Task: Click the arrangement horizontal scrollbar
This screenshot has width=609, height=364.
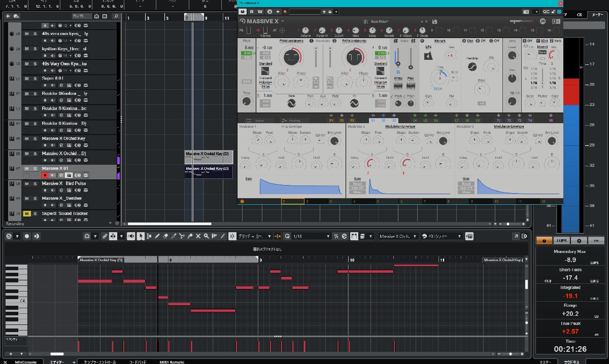Action: [170, 224]
